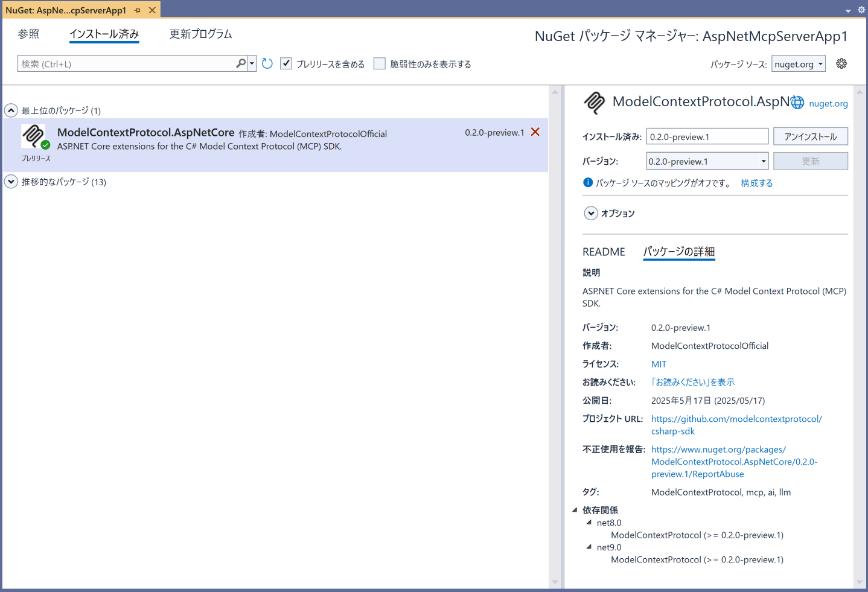Open tab strip settings gear at top right
The height and width of the screenshot is (592, 868).
tap(861, 10)
